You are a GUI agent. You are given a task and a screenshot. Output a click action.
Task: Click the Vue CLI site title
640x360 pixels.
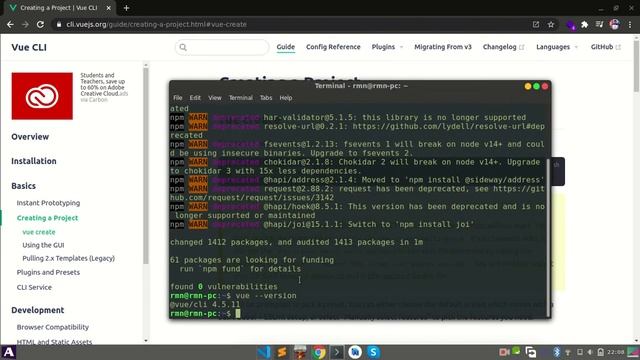click(x=29, y=47)
